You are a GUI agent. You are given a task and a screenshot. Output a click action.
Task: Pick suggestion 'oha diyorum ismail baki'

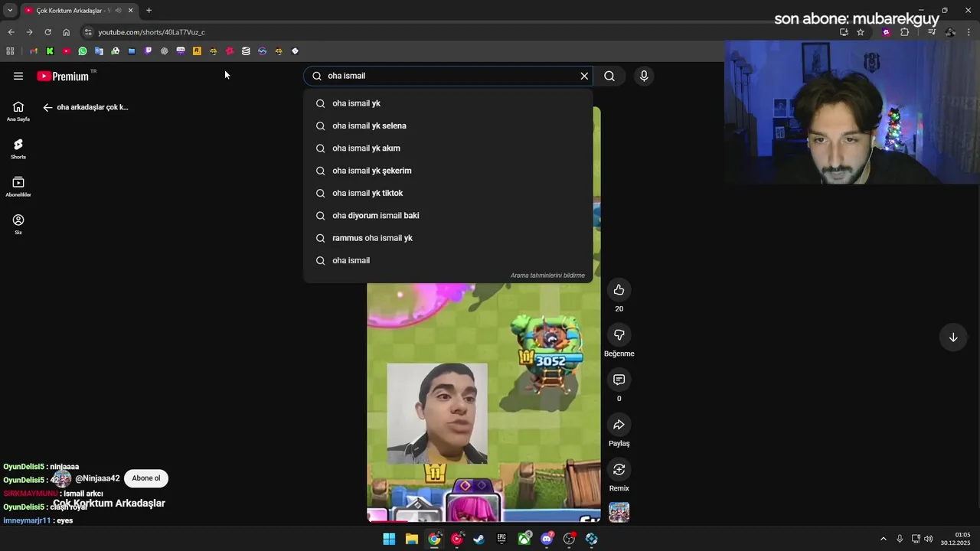point(448,216)
